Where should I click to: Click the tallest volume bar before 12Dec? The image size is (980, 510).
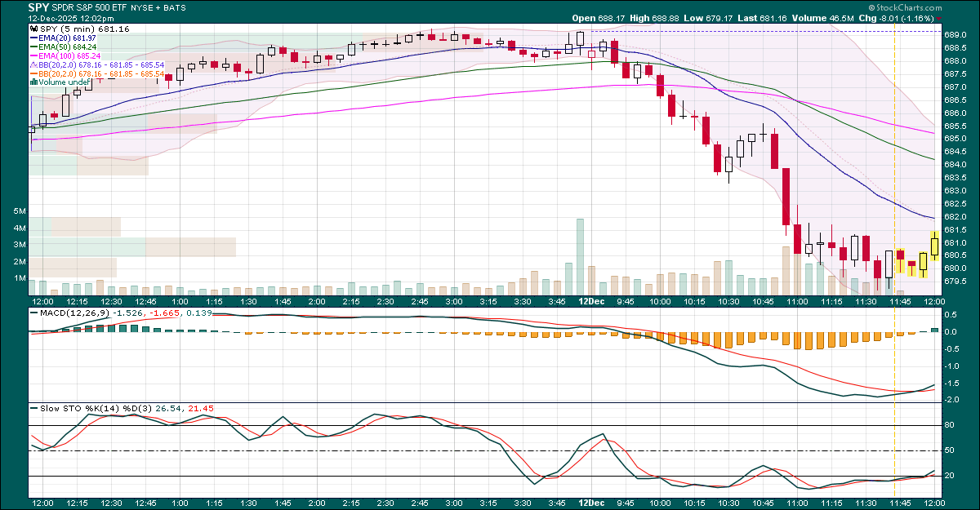tap(580, 256)
